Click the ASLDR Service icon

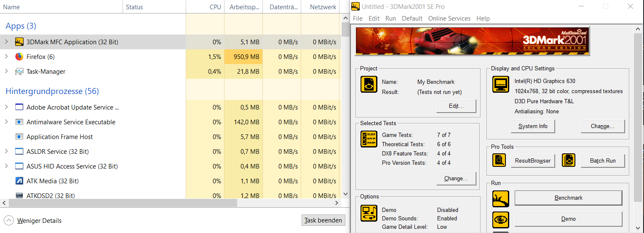pyautogui.click(x=19, y=151)
